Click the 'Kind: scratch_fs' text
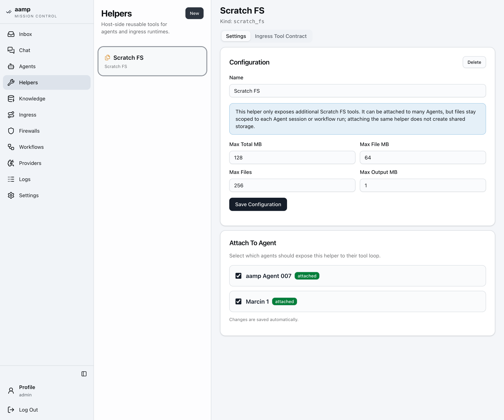This screenshot has width=504, height=420. pos(242,21)
